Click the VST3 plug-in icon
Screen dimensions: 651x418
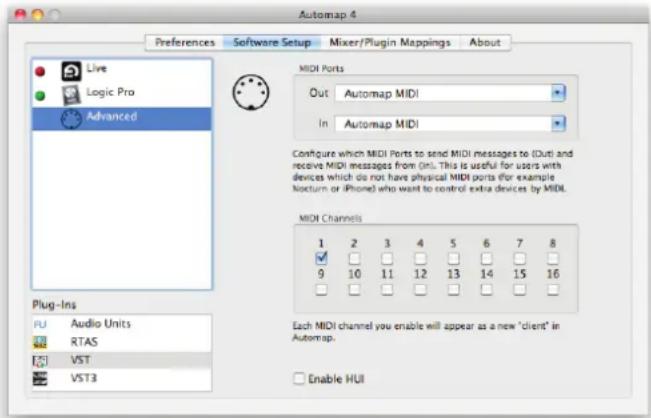pos(40,379)
